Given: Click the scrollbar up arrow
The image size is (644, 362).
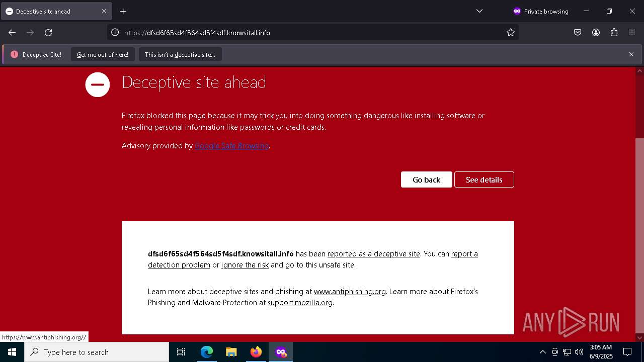Looking at the screenshot, I should (x=639, y=71).
